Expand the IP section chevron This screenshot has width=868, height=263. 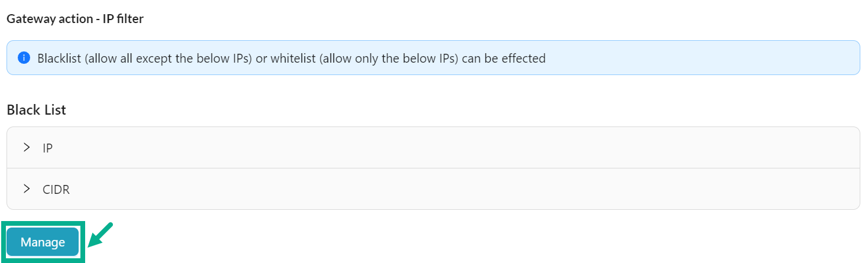coord(27,147)
